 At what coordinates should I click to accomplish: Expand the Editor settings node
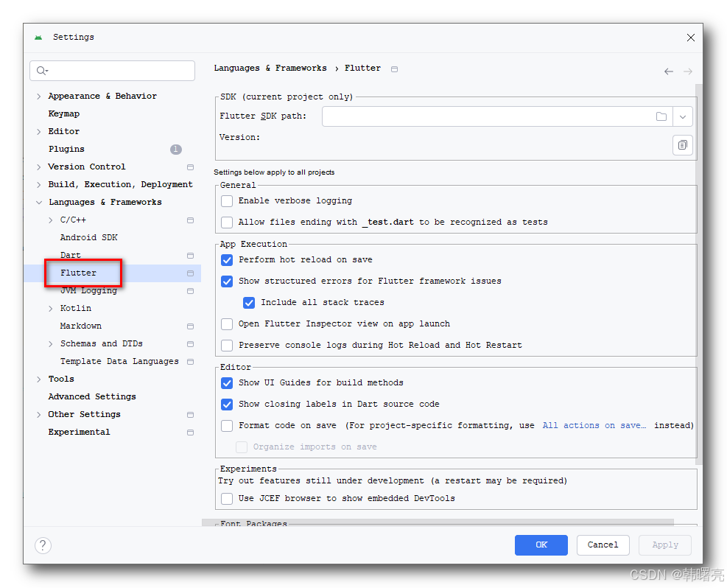tap(38, 132)
